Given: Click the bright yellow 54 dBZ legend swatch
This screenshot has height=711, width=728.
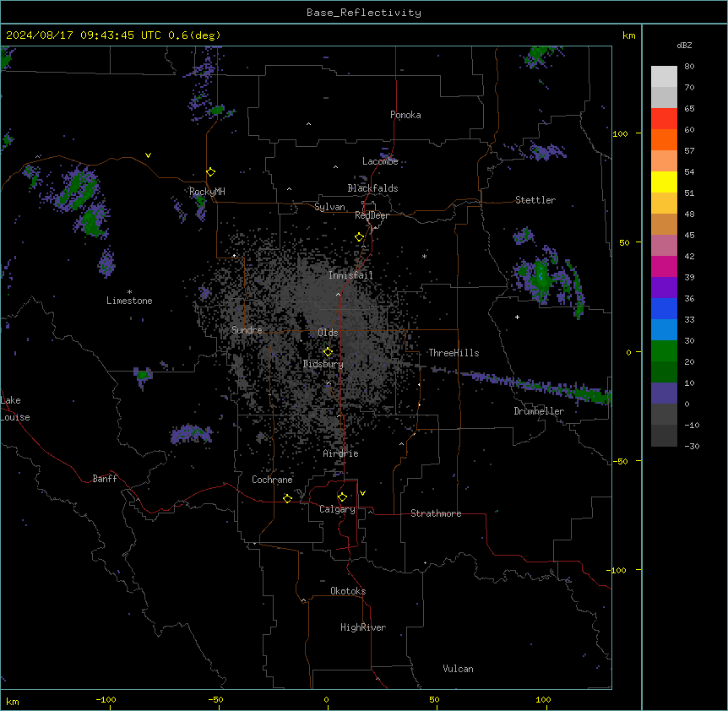Looking at the screenshot, I should tap(664, 182).
